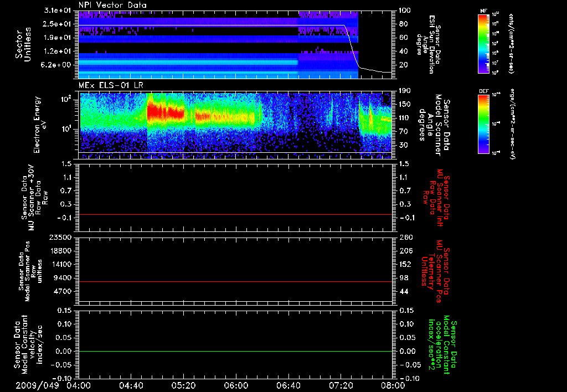Click the 08:00 time axis label
This screenshot has height=392, width=567.
click(x=394, y=385)
